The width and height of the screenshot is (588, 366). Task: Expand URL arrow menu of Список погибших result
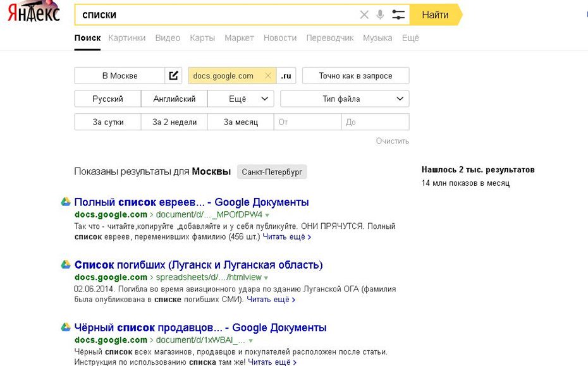pos(266,278)
